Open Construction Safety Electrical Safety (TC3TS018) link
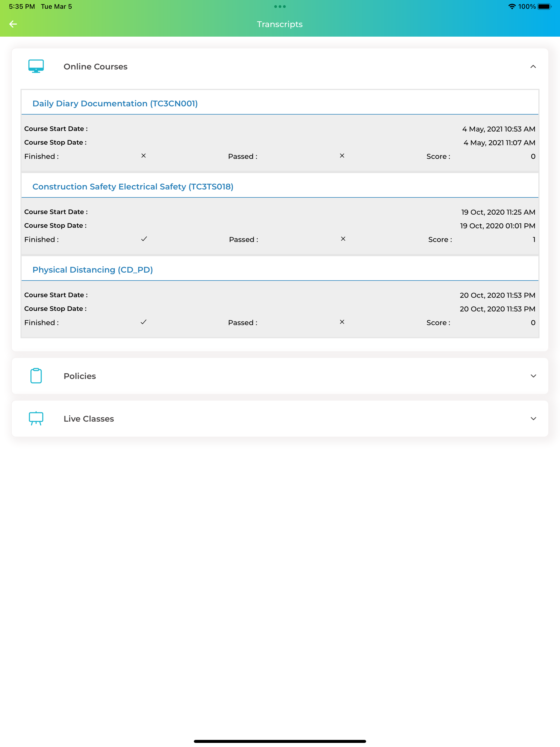The image size is (560, 747). (133, 186)
